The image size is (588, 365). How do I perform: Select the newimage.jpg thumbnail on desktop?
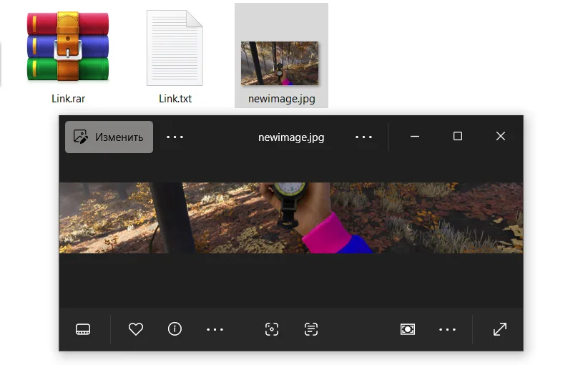click(280, 63)
